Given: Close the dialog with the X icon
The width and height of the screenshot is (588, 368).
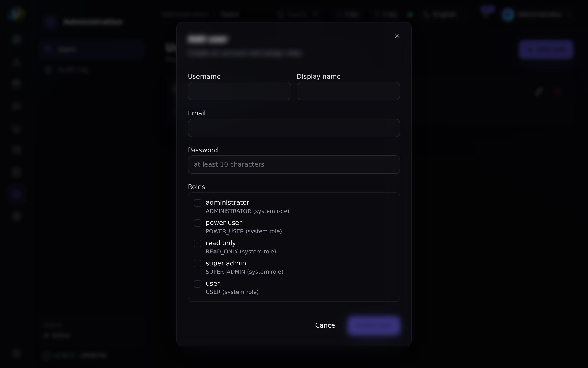Looking at the screenshot, I should coord(397,36).
